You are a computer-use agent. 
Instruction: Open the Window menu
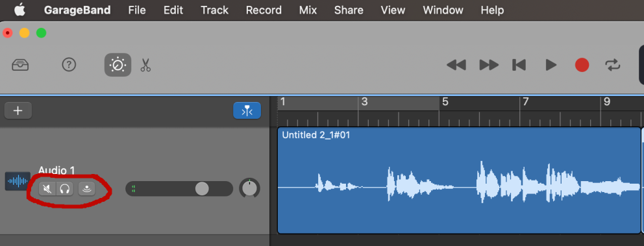[x=443, y=10]
